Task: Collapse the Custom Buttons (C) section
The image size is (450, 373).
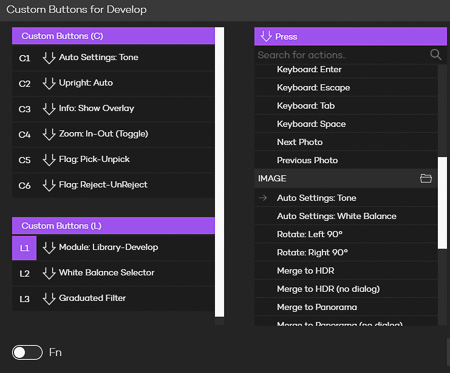Action: pyautogui.click(x=113, y=36)
